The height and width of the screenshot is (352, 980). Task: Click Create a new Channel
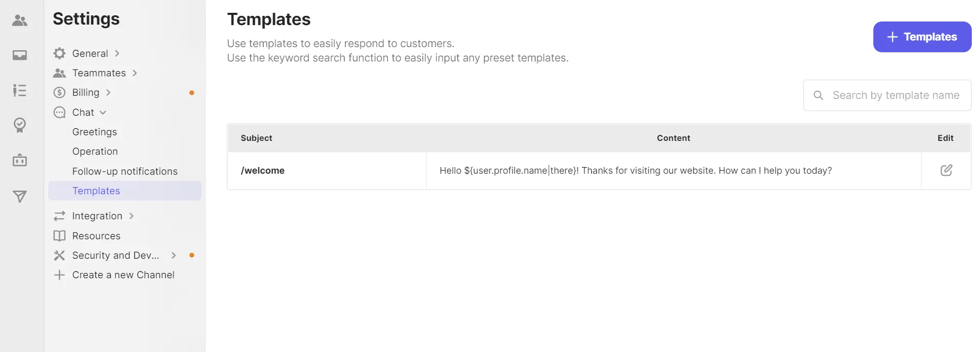tap(123, 275)
